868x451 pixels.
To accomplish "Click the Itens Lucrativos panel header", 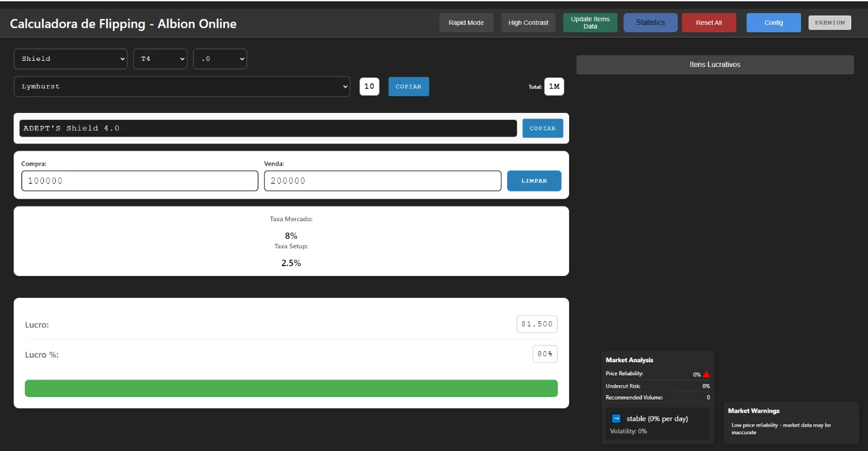I will [x=715, y=65].
